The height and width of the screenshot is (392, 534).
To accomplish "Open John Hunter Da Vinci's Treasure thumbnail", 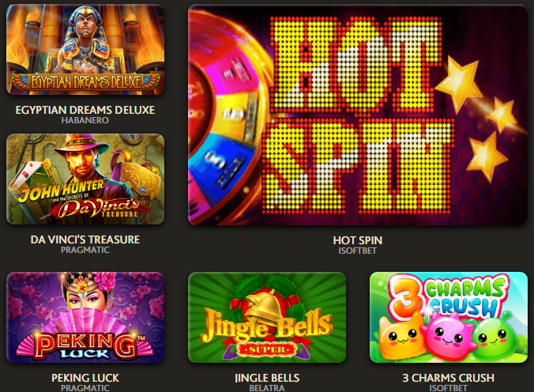I will [x=85, y=179].
